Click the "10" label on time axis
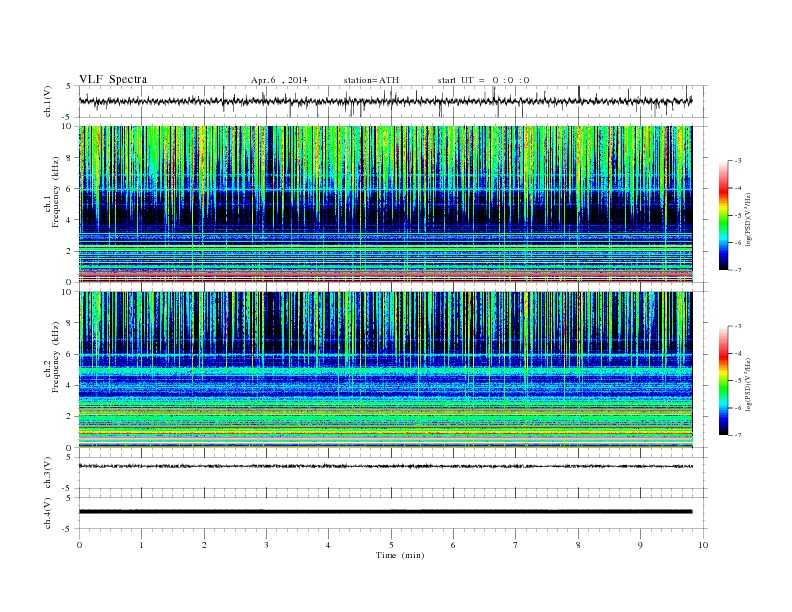The image size is (792, 612). point(703,545)
